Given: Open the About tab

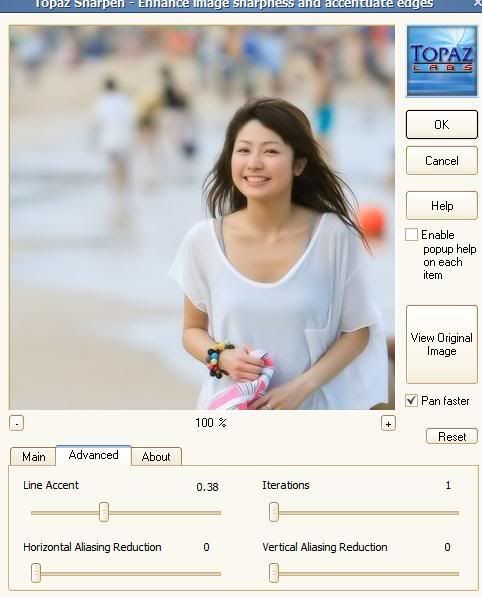Looking at the screenshot, I should point(156,457).
